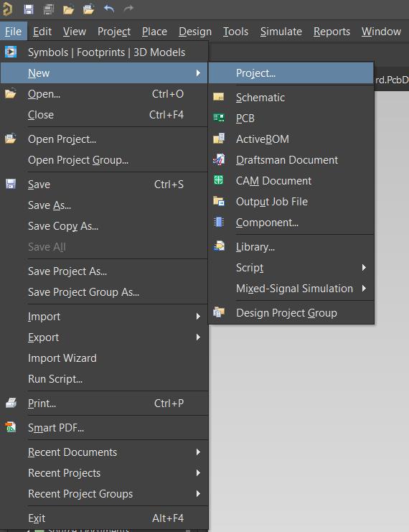The width and height of the screenshot is (409, 532).
Task: Click the Draftsman Document icon
Action: click(x=219, y=159)
